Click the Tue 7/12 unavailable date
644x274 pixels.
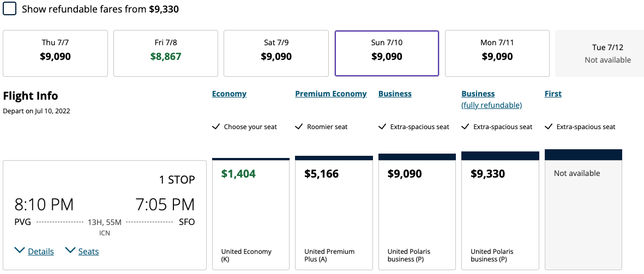[x=599, y=53]
